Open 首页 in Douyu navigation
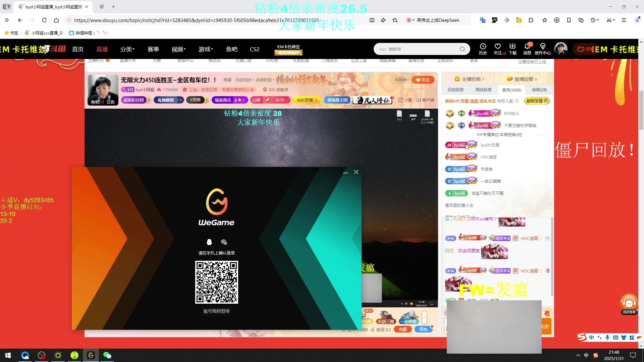Image resolution: width=644 pixels, height=362 pixels. (x=78, y=49)
